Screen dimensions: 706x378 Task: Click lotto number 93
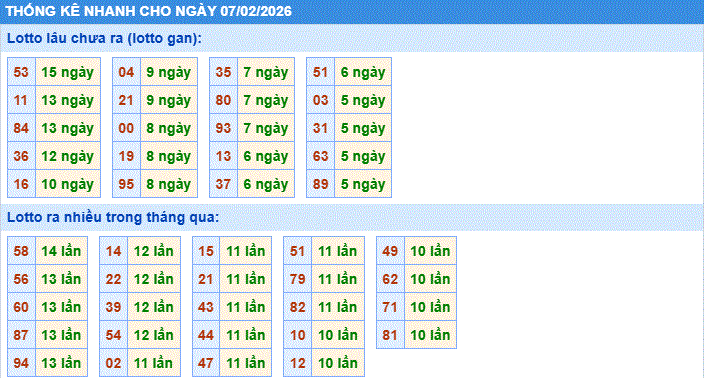click(223, 128)
